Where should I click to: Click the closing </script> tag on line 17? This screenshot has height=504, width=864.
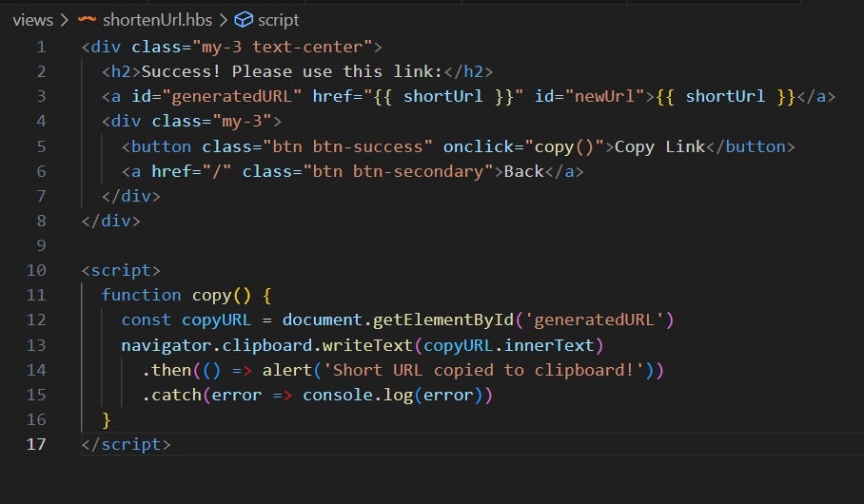point(127,444)
